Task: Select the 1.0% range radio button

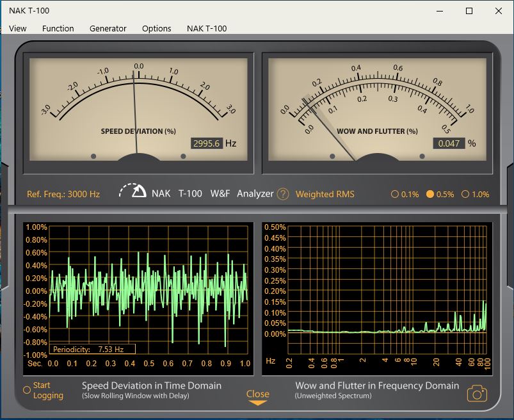Action: tap(465, 194)
